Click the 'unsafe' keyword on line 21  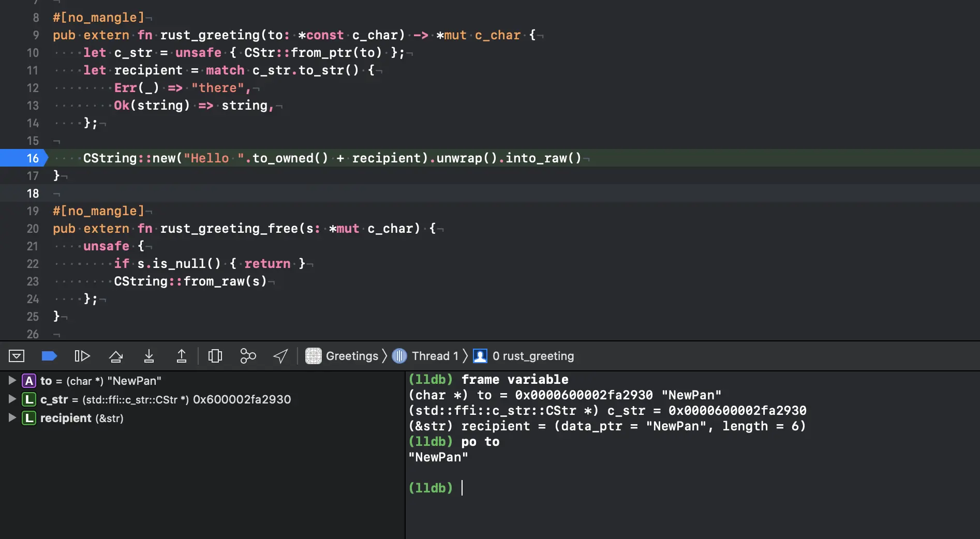click(x=106, y=246)
